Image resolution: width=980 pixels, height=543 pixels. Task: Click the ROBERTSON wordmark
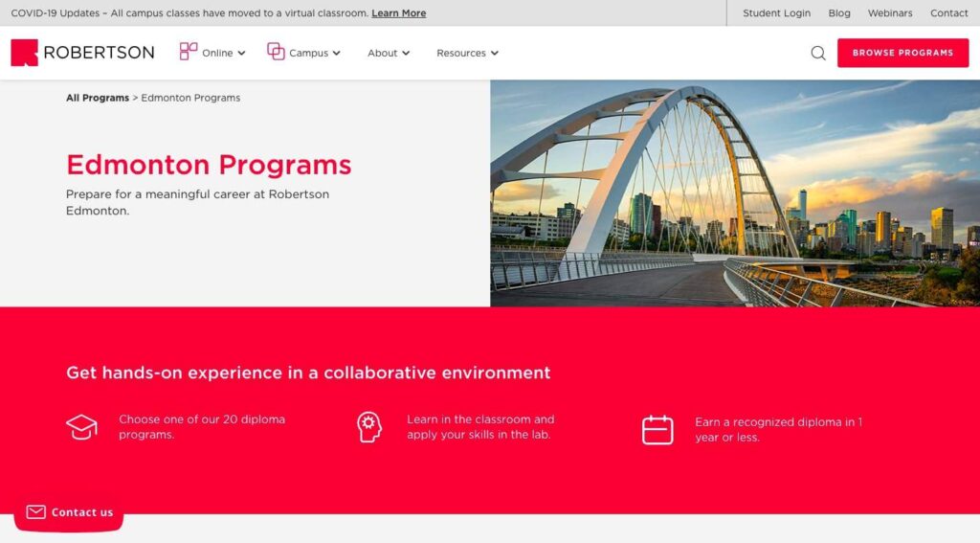(x=99, y=53)
